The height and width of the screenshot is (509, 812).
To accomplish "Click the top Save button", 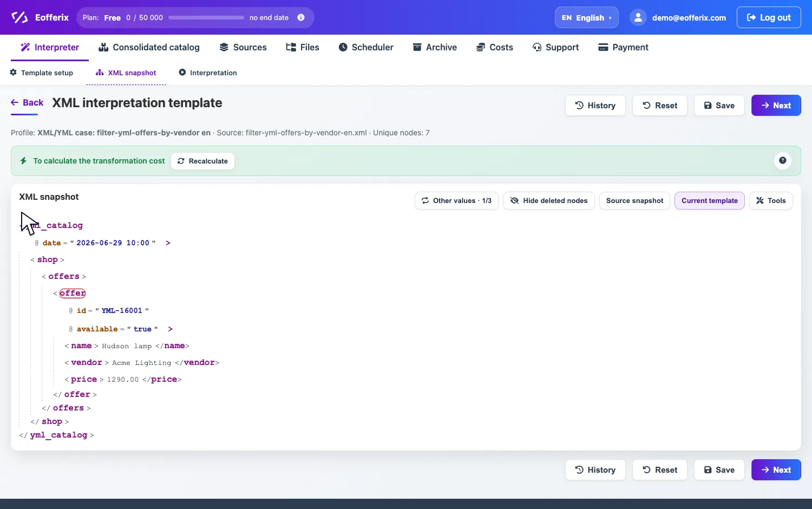I will [x=719, y=106].
